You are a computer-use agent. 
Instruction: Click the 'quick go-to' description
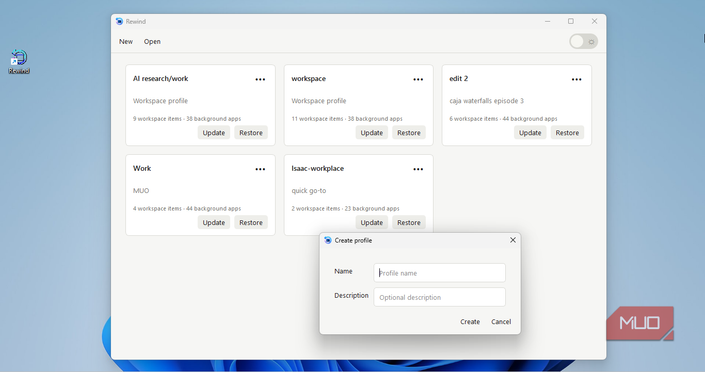308,191
